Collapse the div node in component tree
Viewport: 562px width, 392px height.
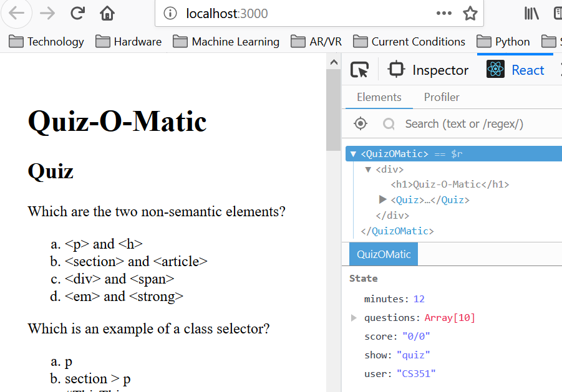368,170
